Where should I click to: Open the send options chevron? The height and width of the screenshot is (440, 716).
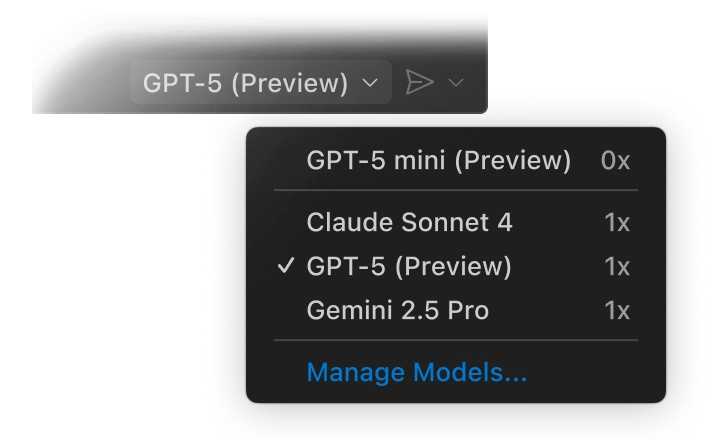tap(457, 83)
